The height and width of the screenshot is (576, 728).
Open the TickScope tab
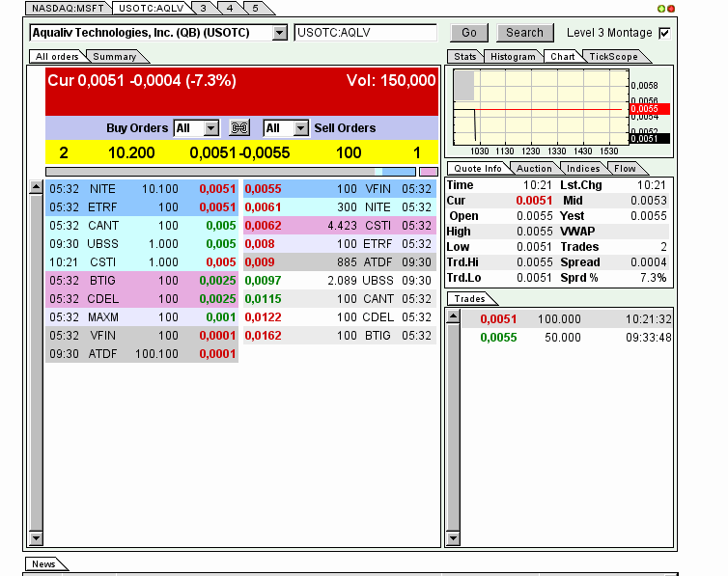tap(613, 57)
